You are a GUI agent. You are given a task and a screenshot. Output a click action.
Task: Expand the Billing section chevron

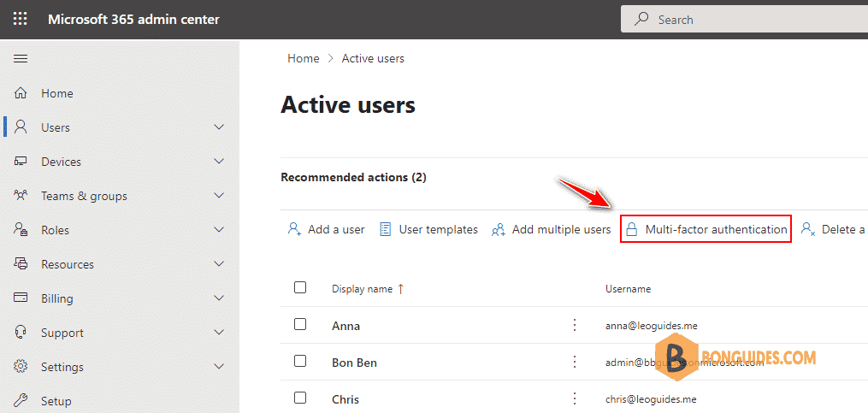tap(219, 298)
